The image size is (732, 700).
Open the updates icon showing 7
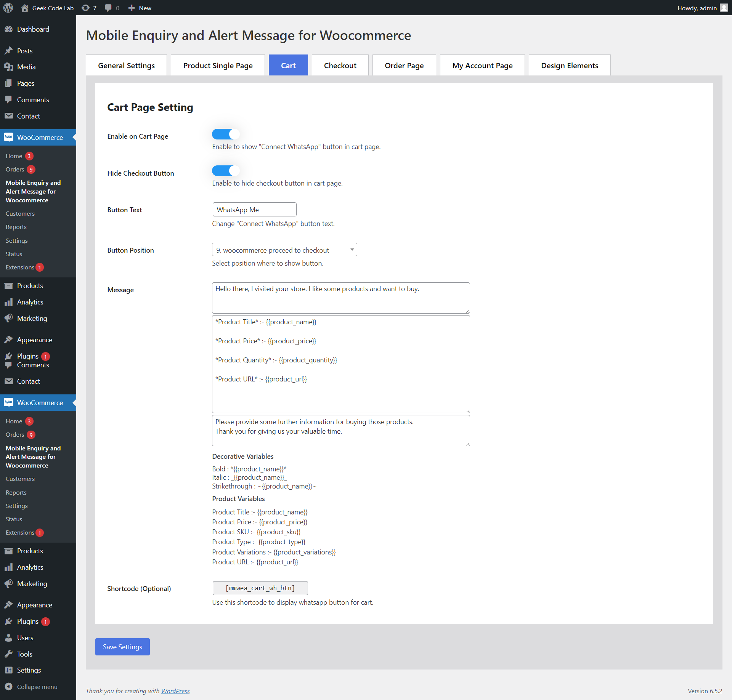coord(86,8)
